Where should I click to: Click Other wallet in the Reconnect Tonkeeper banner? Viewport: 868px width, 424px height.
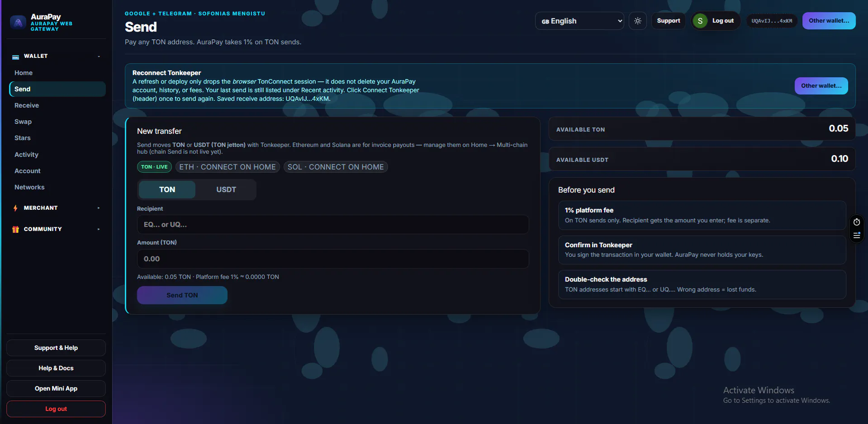pos(821,86)
